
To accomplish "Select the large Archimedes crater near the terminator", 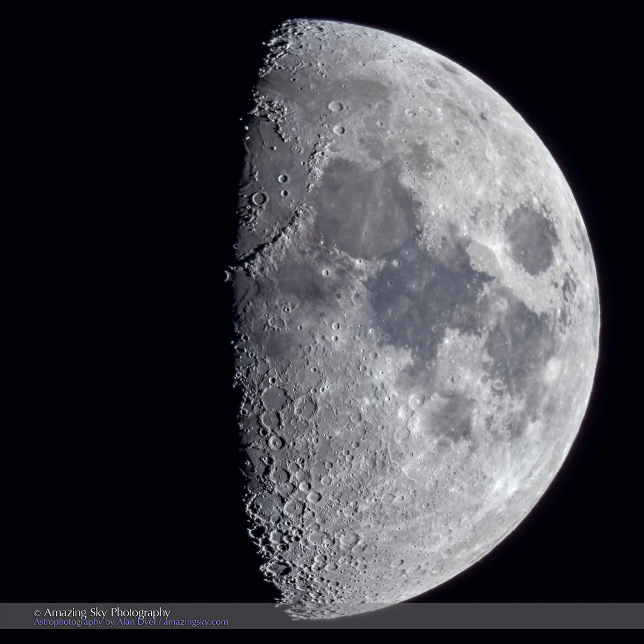I will pos(259,199).
